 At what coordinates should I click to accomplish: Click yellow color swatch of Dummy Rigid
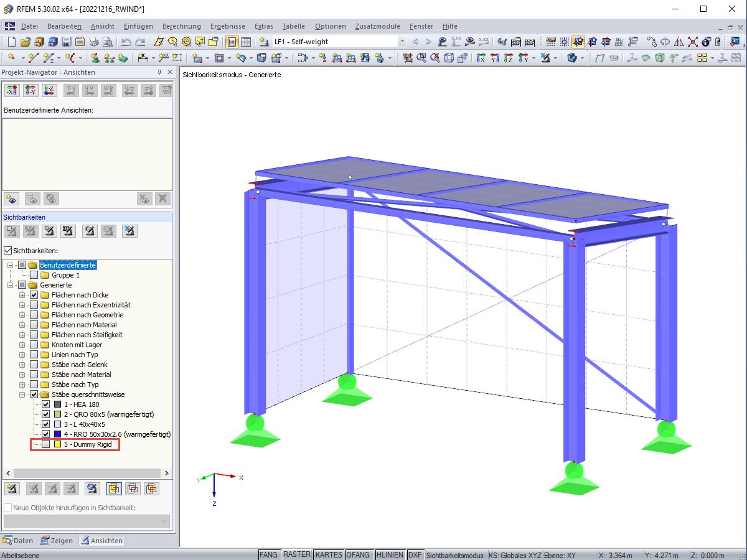coord(57,444)
